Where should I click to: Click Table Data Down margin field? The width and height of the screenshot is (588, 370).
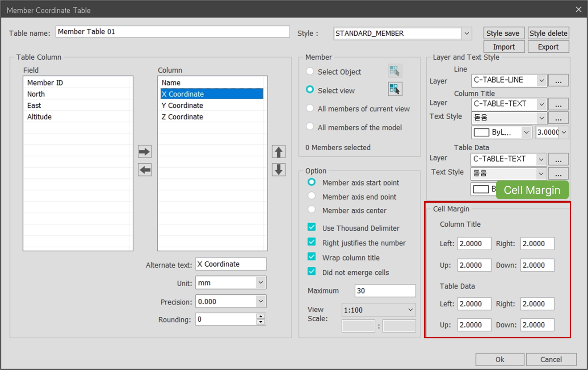tap(537, 325)
